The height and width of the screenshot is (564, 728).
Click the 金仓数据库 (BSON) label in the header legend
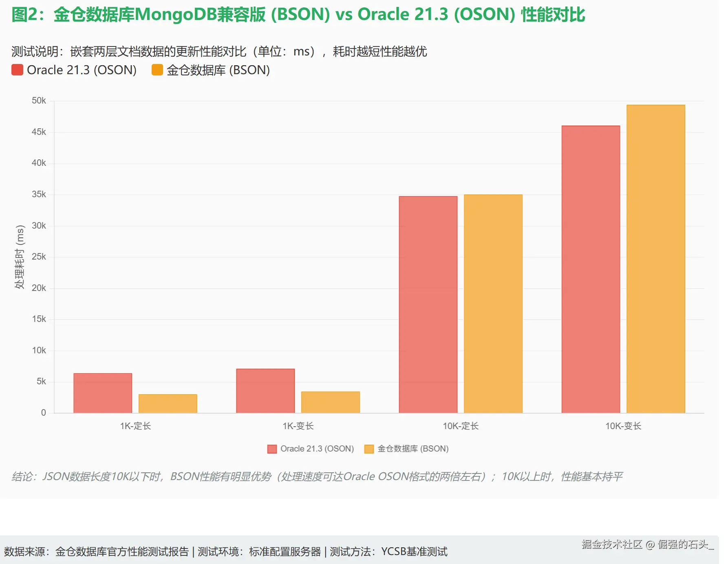218,70
